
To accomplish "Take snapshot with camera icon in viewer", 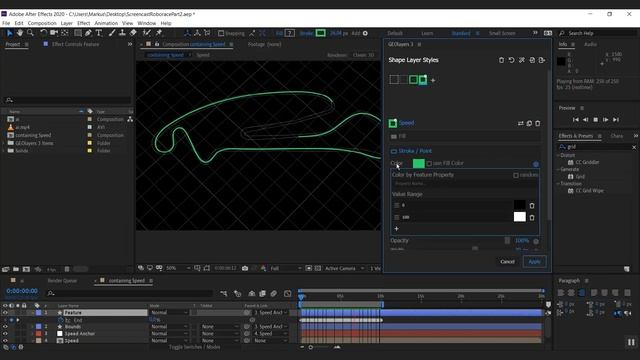I will tap(245, 269).
